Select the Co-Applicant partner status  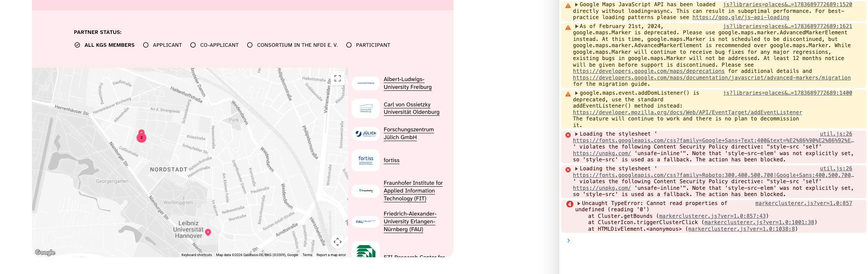pos(214,45)
